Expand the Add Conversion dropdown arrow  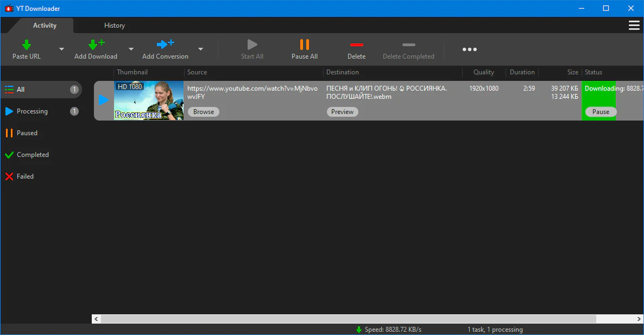(x=200, y=49)
